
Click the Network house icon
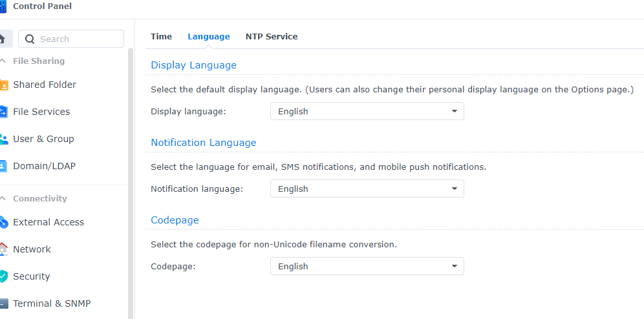point(4,249)
